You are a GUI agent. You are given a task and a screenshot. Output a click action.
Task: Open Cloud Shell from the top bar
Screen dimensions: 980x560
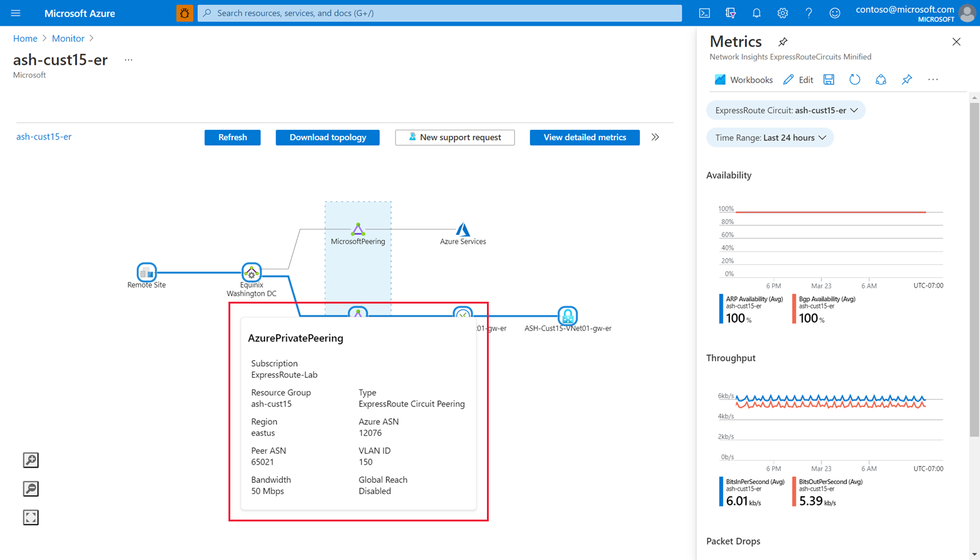704,13
